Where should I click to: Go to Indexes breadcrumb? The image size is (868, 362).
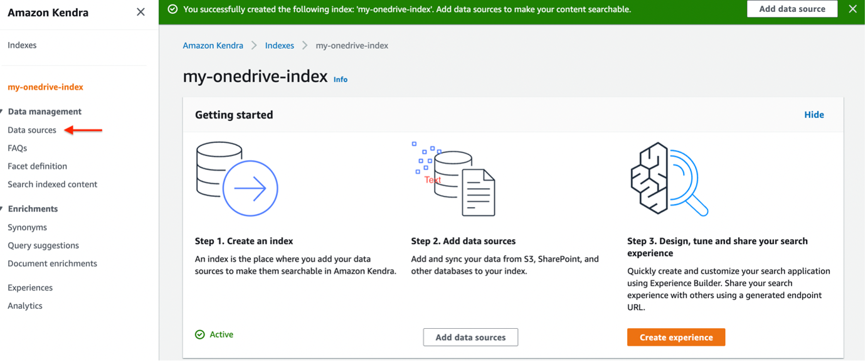coord(279,46)
